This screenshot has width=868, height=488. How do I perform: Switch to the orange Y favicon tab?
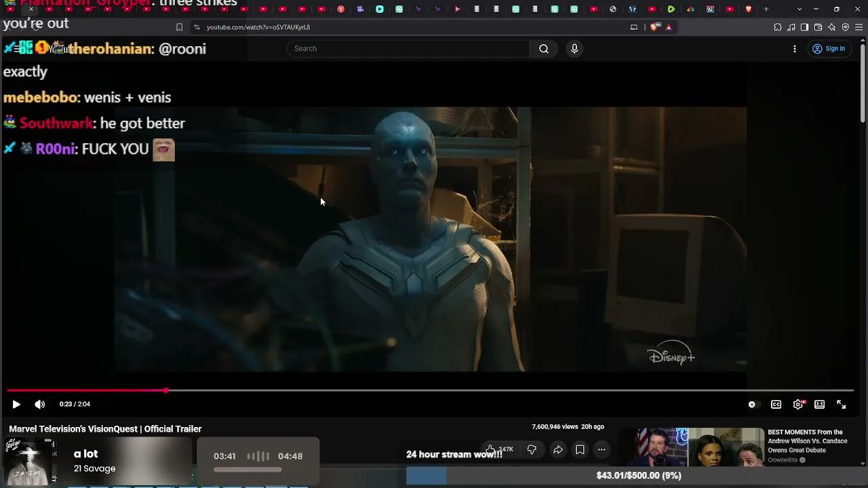click(x=341, y=9)
